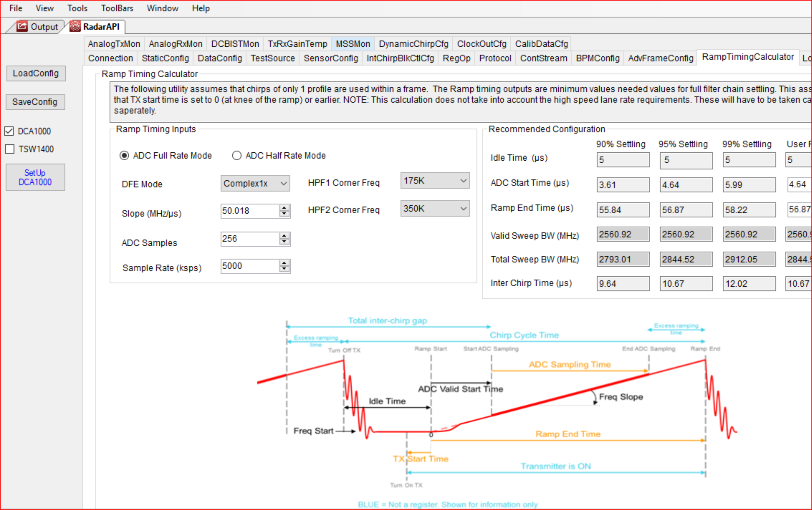Switch to the TestSource tab

pos(273,58)
